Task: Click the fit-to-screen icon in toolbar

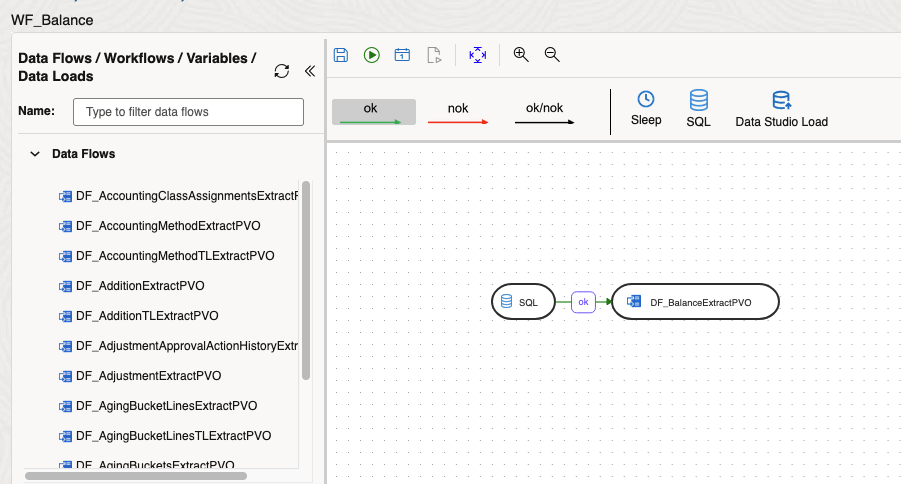Action: click(x=478, y=55)
